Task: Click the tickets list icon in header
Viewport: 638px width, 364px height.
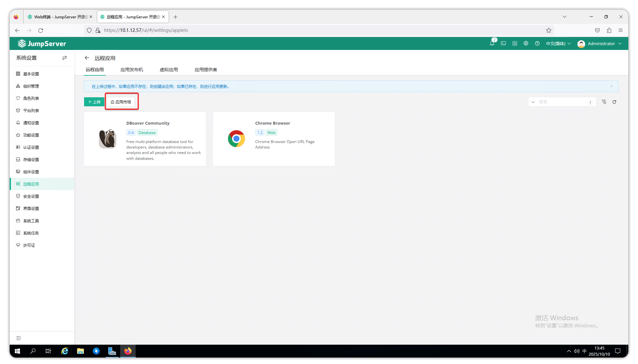Action: click(515, 43)
